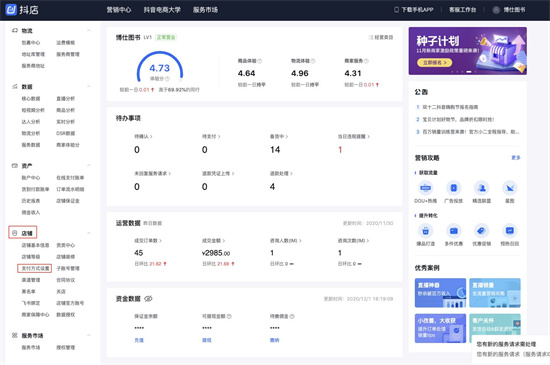Viewport: 550px width, 365px height.
Task: Open 营销中心 in the top menu
Action: click(119, 10)
